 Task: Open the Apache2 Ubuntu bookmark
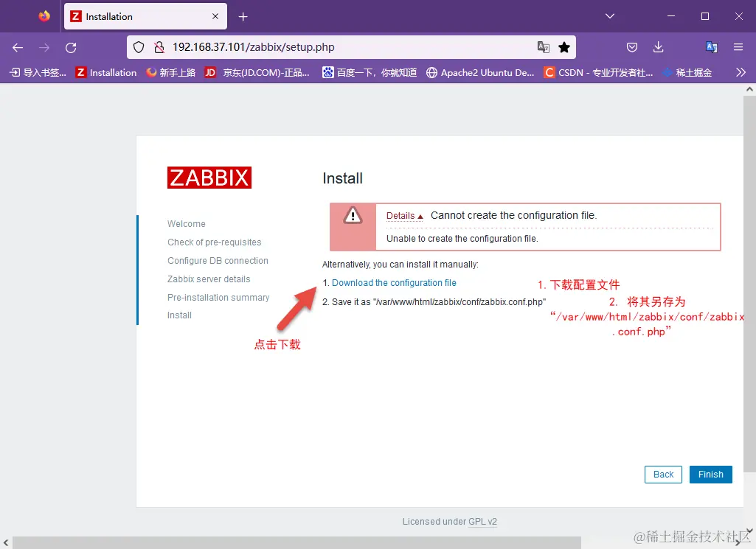(480, 72)
